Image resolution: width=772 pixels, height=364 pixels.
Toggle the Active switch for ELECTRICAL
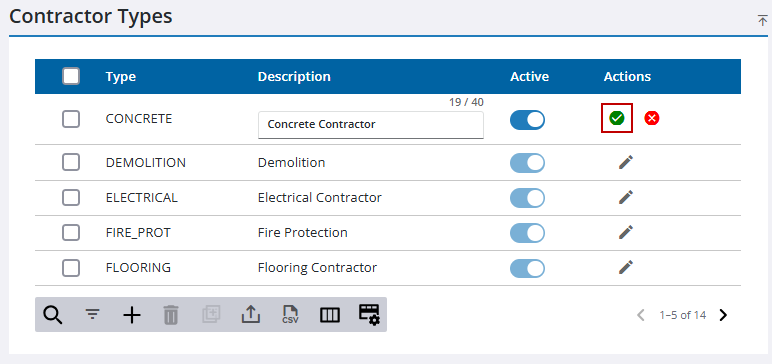coord(527,198)
